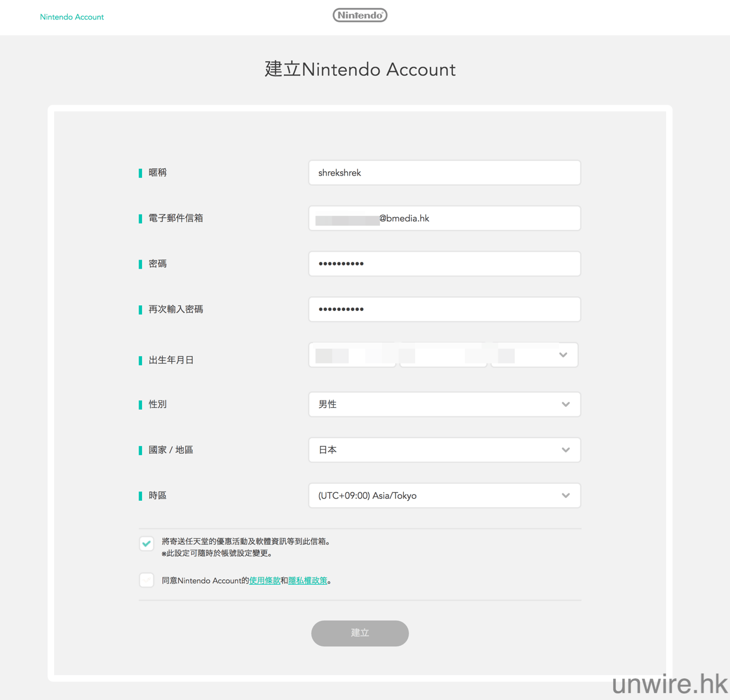Click the chevron icon in gender field

coord(566,404)
